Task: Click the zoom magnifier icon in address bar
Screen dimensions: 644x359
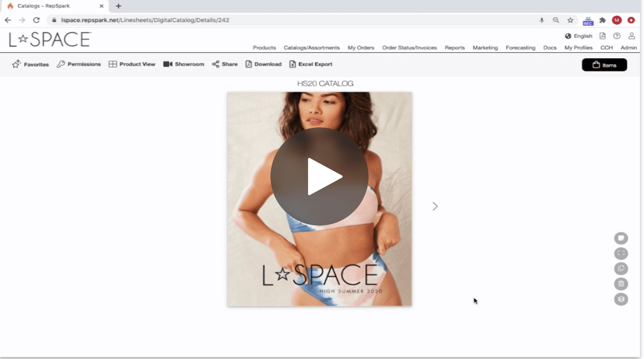Action: point(556,20)
